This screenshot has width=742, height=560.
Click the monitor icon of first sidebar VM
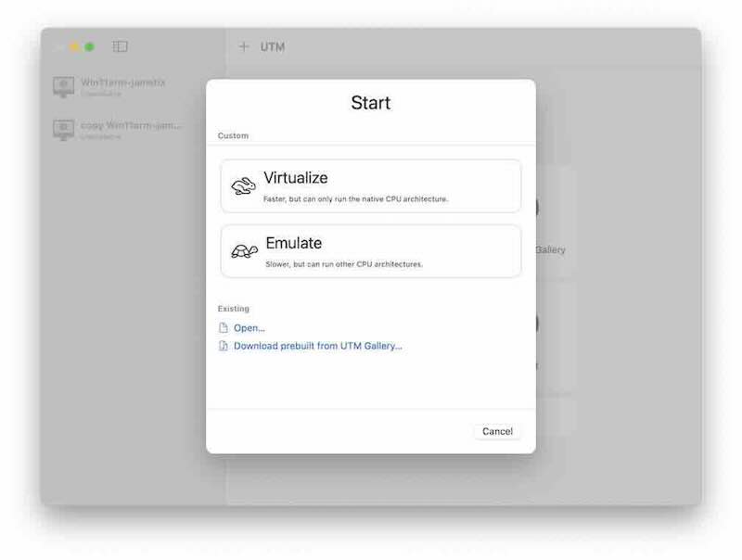tap(63, 86)
